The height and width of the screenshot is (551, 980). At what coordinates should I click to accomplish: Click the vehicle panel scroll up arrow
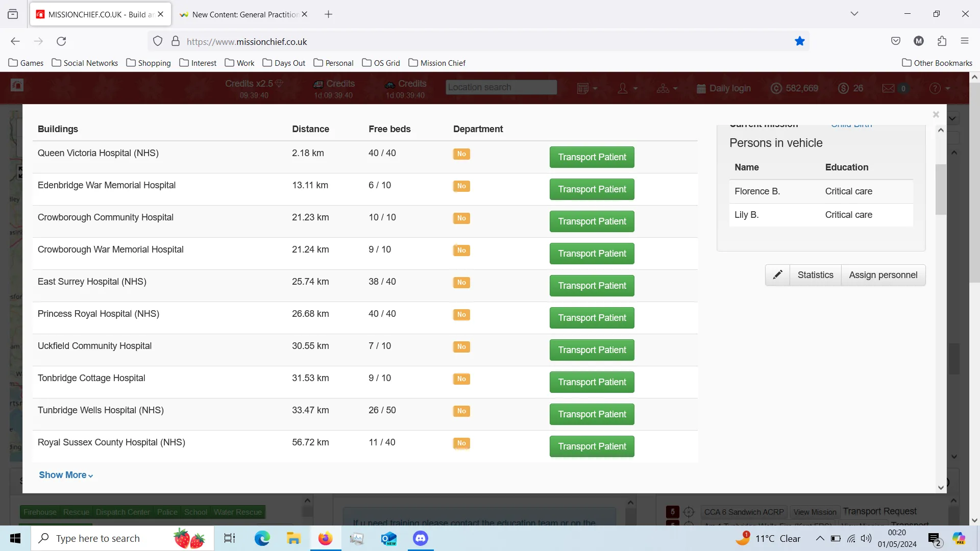[x=941, y=130]
